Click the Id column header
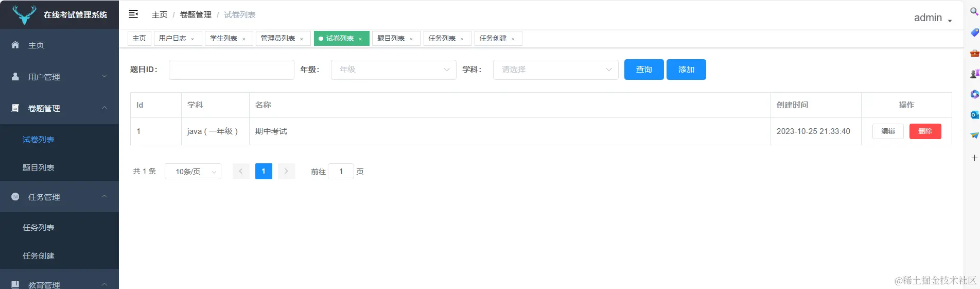 (x=156, y=105)
